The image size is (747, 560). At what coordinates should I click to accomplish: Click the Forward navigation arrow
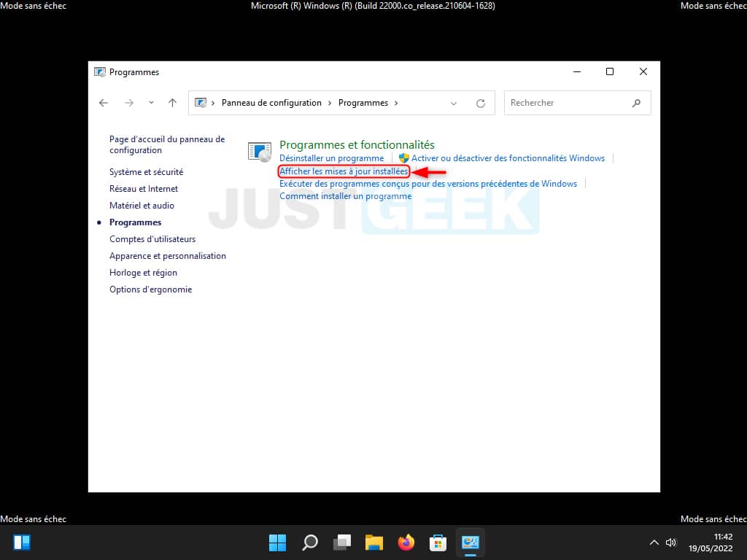[x=128, y=103]
